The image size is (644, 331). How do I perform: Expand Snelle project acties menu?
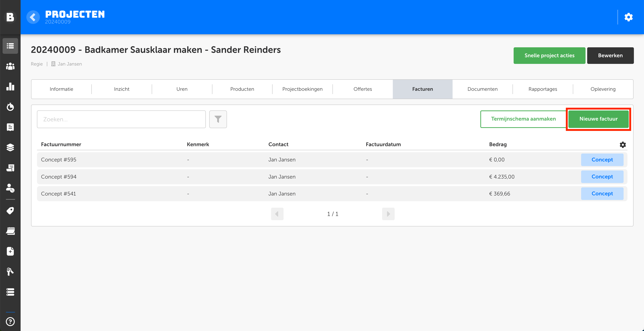coord(549,56)
